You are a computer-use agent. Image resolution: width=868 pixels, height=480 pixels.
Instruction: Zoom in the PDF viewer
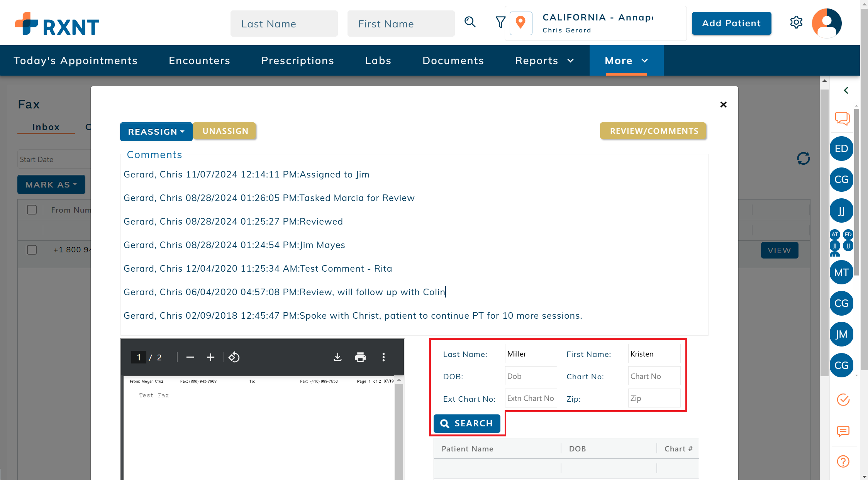pos(210,357)
